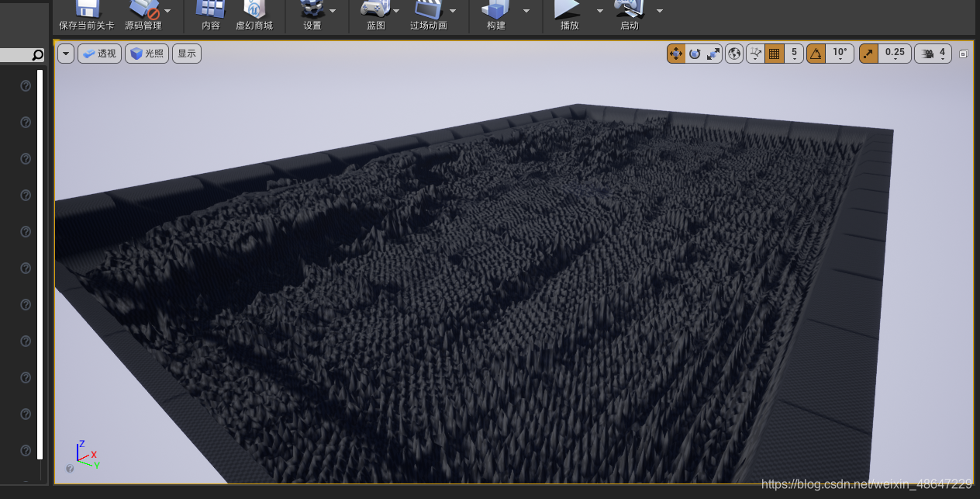
Task: Select the Translate (move) gizmo tool
Action: point(675,54)
